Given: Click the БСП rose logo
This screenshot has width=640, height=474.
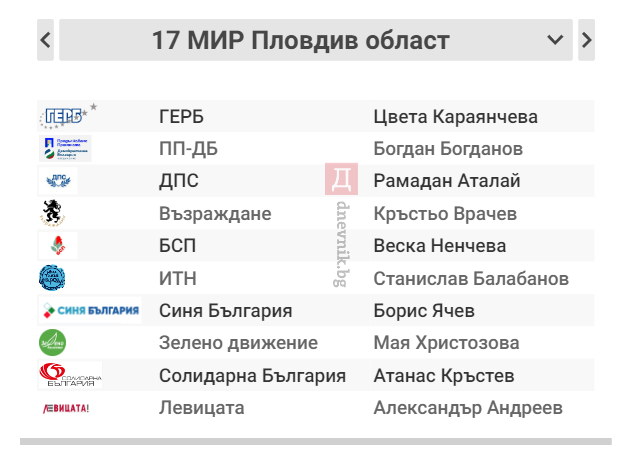Looking at the screenshot, I should tap(58, 245).
